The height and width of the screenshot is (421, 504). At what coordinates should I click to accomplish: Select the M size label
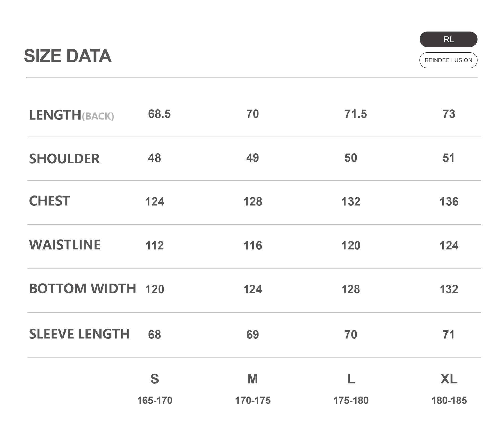(253, 379)
